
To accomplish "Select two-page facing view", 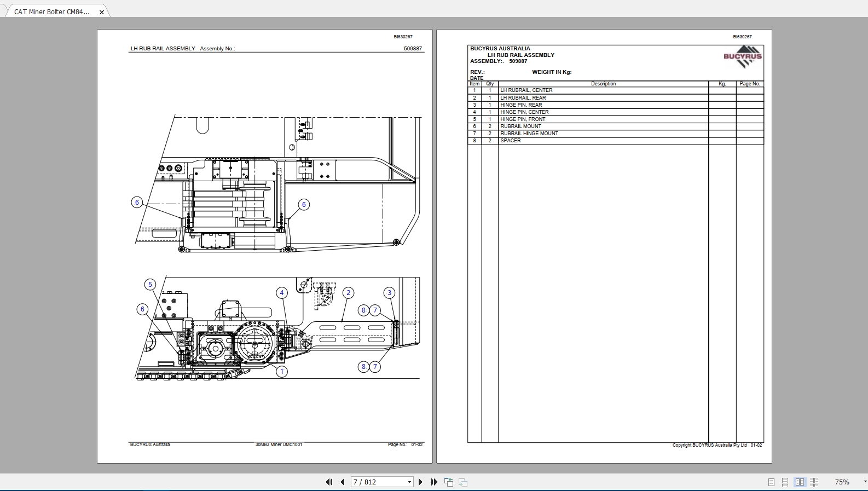I will pyautogui.click(x=800, y=482).
